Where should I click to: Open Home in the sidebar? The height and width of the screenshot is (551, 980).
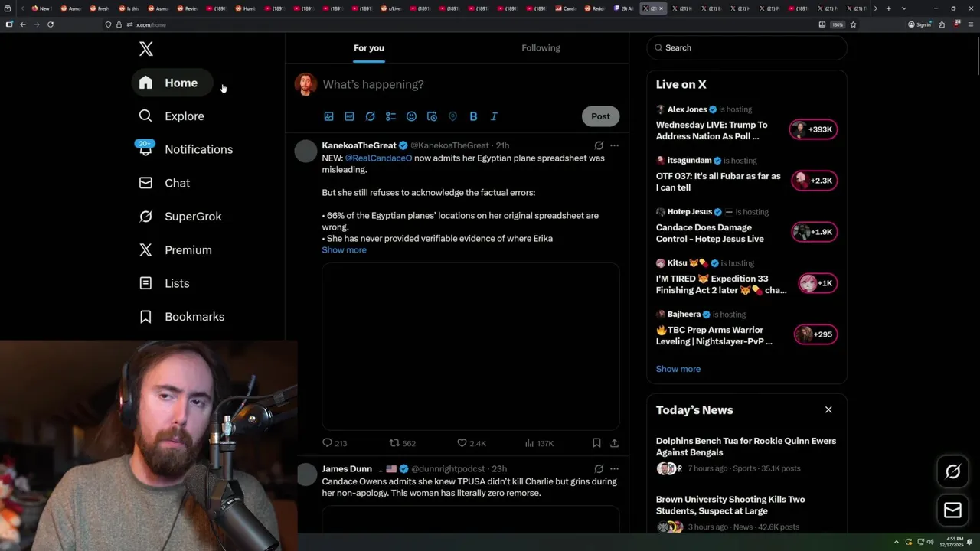(x=172, y=83)
